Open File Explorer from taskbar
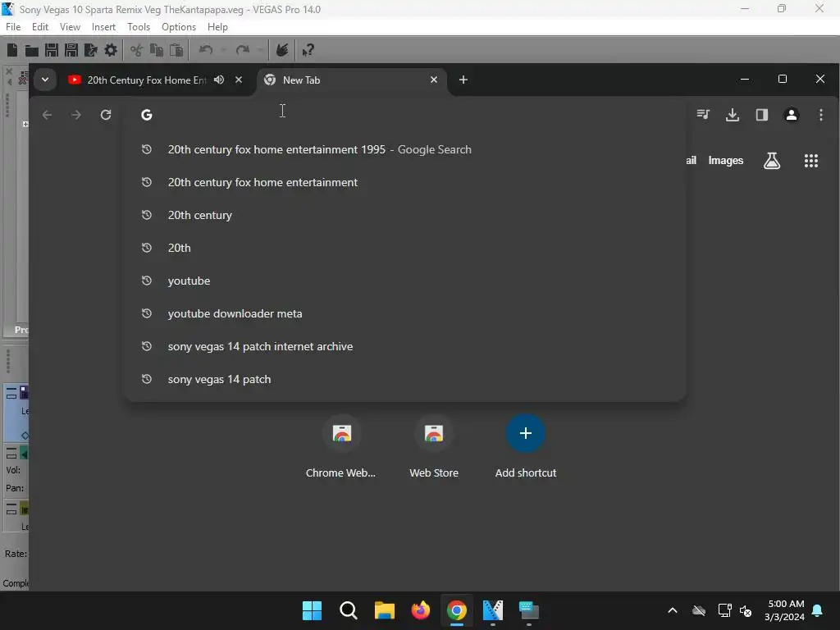 pyautogui.click(x=384, y=610)
